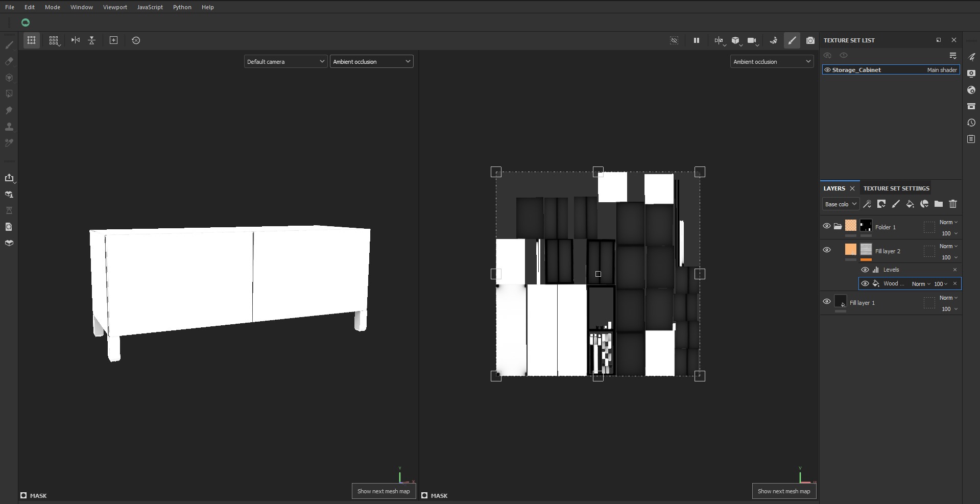Open the Python menu

tap(182, 7)
